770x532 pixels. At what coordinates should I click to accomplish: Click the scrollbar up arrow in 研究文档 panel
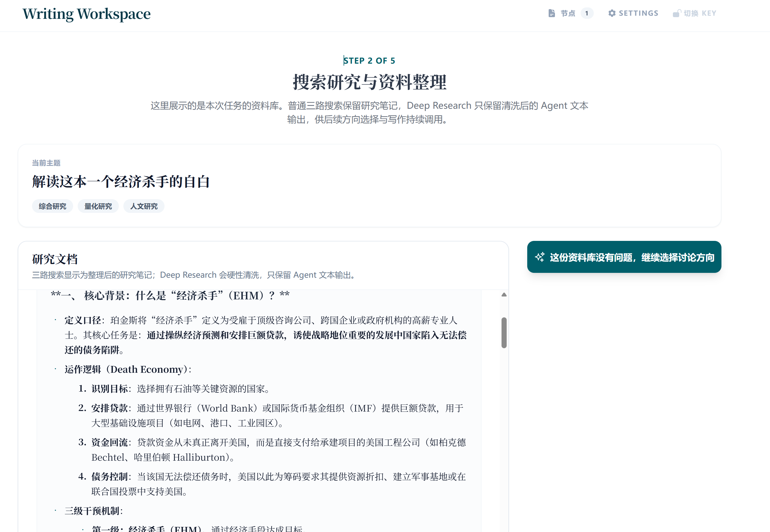pyautogui.click(x=504, y=294)
